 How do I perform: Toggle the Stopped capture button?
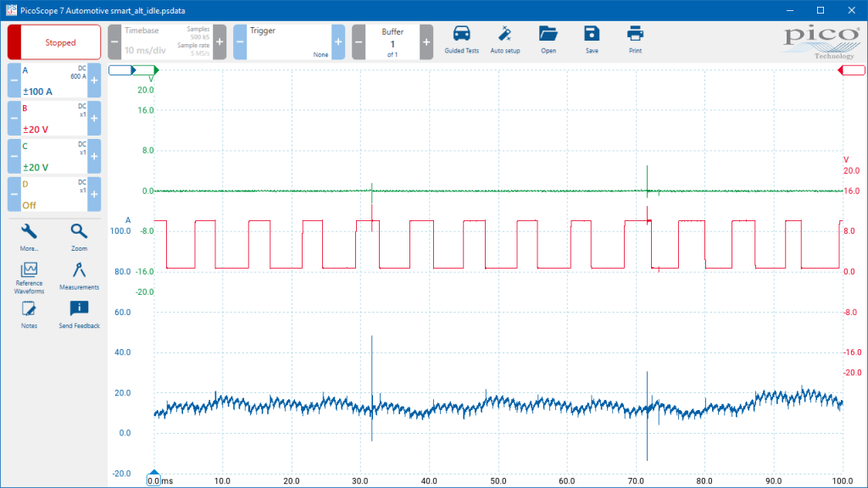pyautogui.click(x=54, y=42)
